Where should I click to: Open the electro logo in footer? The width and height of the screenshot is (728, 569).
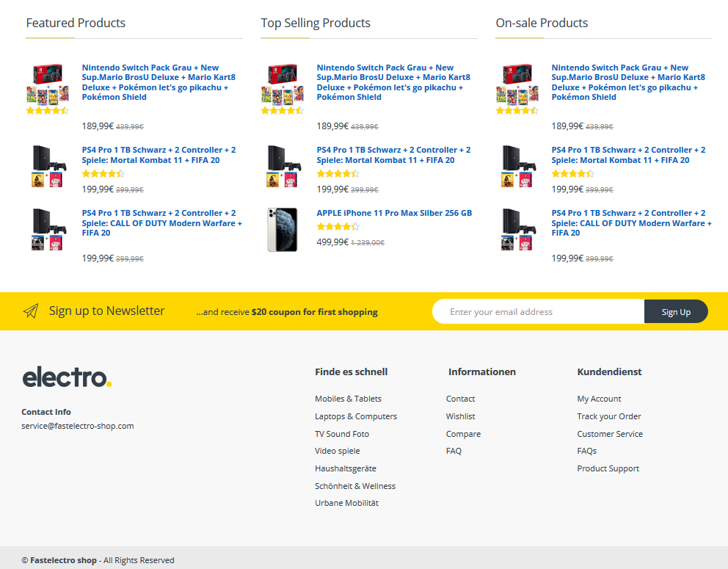click(x=67, y=377)
